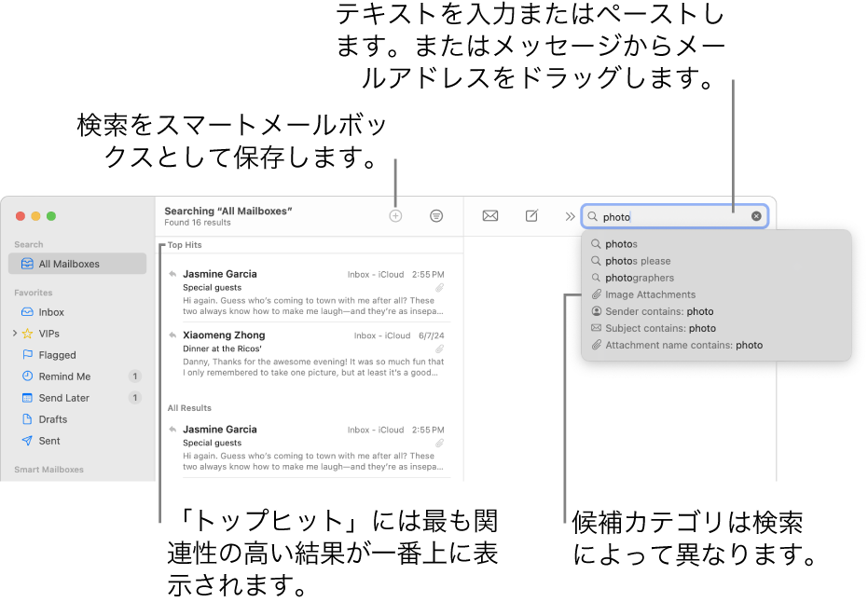Expand the toolbar overflow double chevron
Viewport: 868px width, 602px height.
point(570,216)
